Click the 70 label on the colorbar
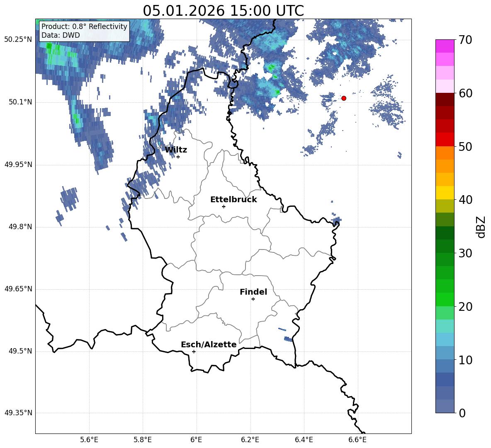 (465, 40)
